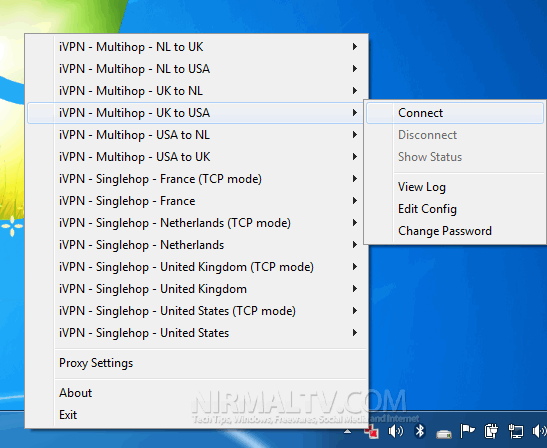Expand submenu arrow for Singlehop France (TCP mode)
This screenshot has width=547, height=448.
(x=355, y=178)
